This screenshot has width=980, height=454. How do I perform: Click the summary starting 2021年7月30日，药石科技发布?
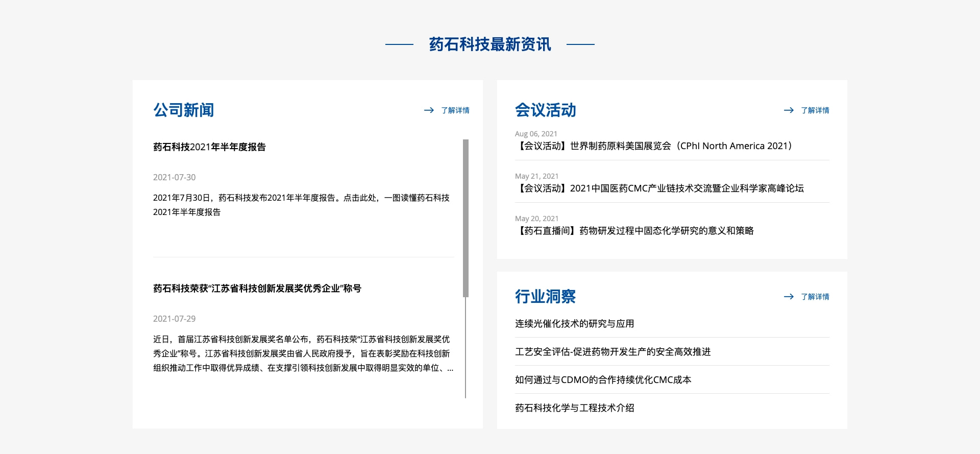click(x=301, y=205)
